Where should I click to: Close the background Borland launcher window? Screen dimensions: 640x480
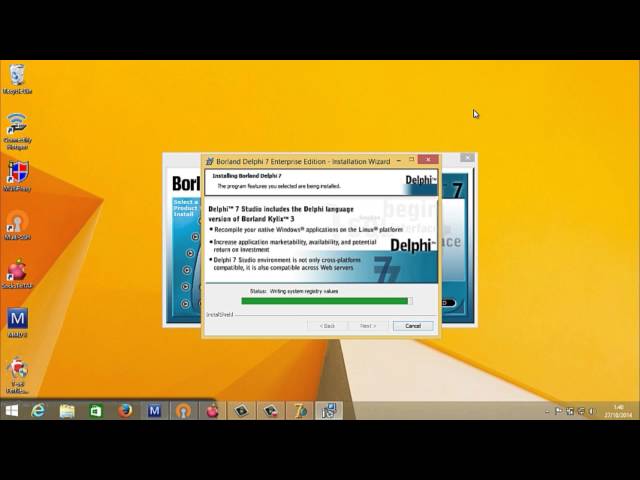click(467, 157)
